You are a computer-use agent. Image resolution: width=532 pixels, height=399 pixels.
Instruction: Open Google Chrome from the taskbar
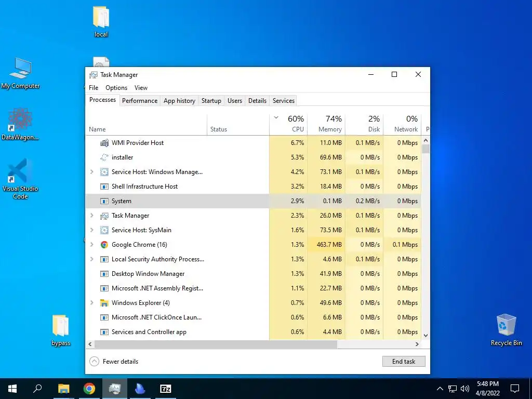click(x=89, y=389)
